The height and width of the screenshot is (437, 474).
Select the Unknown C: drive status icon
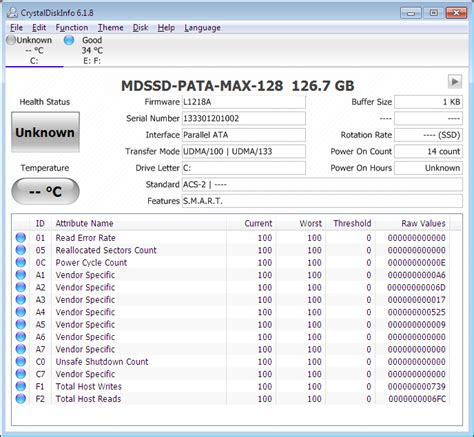(11, 40)
